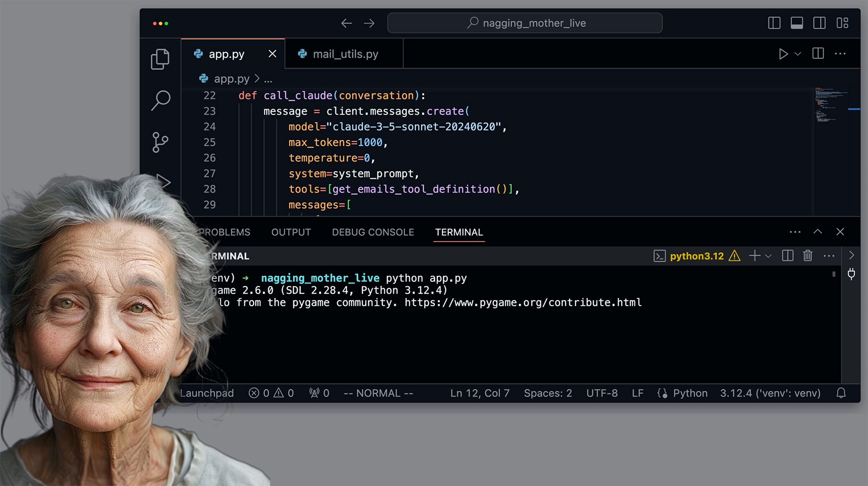Open the Explorer files icon in activity bar
This screenshot has width=868, height=486.
click(160, 59)
